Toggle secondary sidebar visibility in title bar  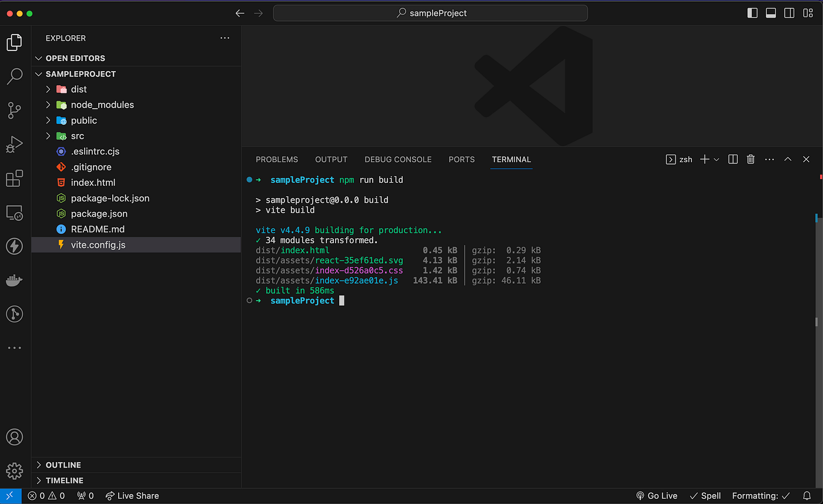point(789,13)
